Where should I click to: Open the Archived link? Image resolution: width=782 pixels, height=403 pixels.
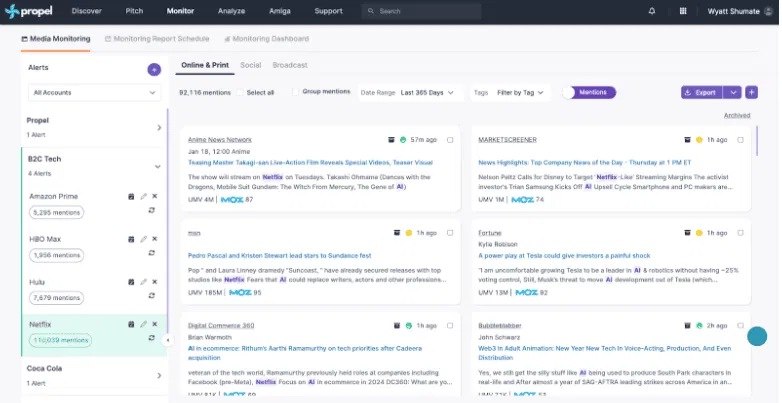click(x=737, y=115)
